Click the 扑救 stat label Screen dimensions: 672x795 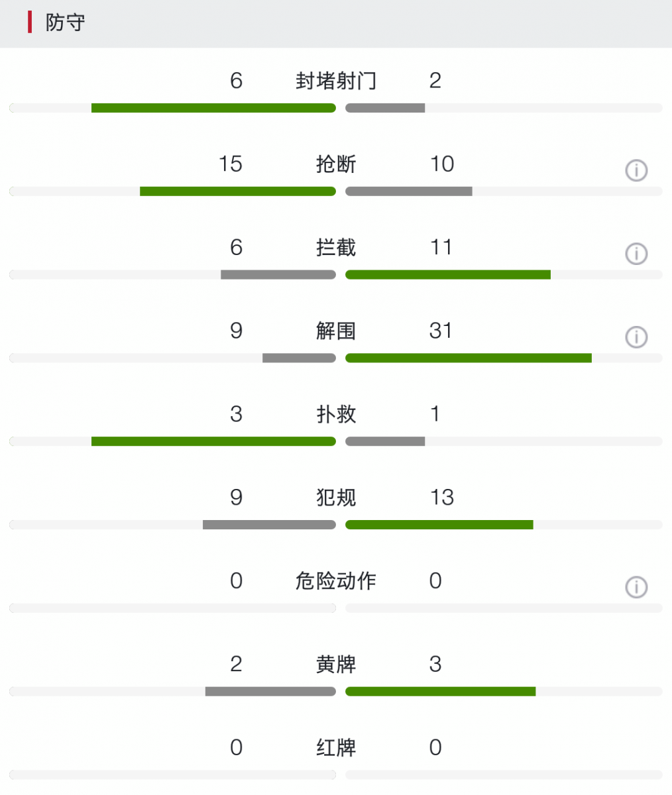click(336, 414)
